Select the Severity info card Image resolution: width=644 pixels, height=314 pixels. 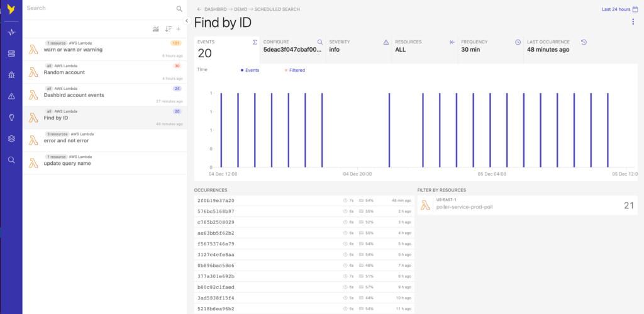click(x=359, y=50)
